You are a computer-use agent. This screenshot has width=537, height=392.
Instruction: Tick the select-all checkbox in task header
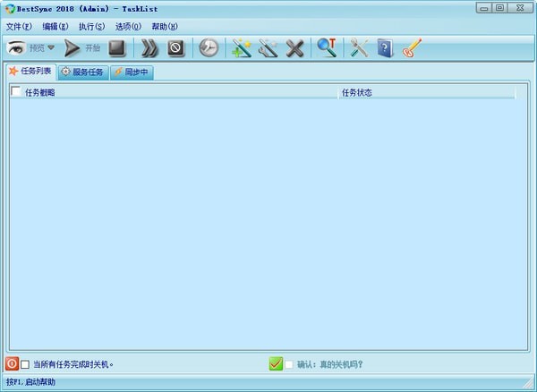pyautogui.click(x=16, y=92)
